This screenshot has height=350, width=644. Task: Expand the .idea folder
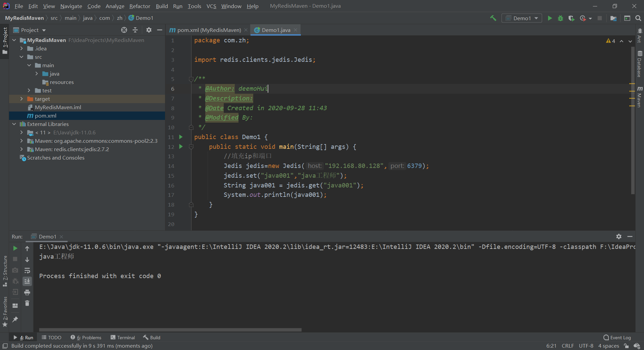(21, 48)
